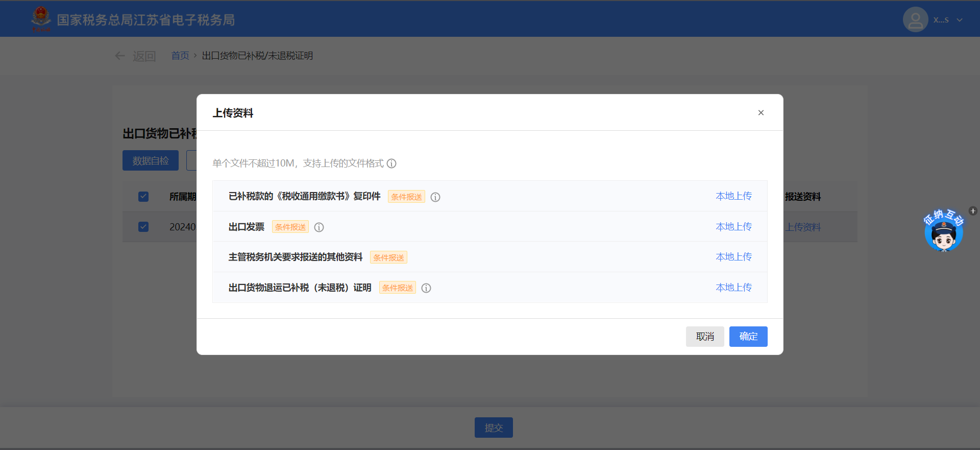
Task: Click info icon beside 出口货物退运已补税 证明
Action: pos(426,288)
